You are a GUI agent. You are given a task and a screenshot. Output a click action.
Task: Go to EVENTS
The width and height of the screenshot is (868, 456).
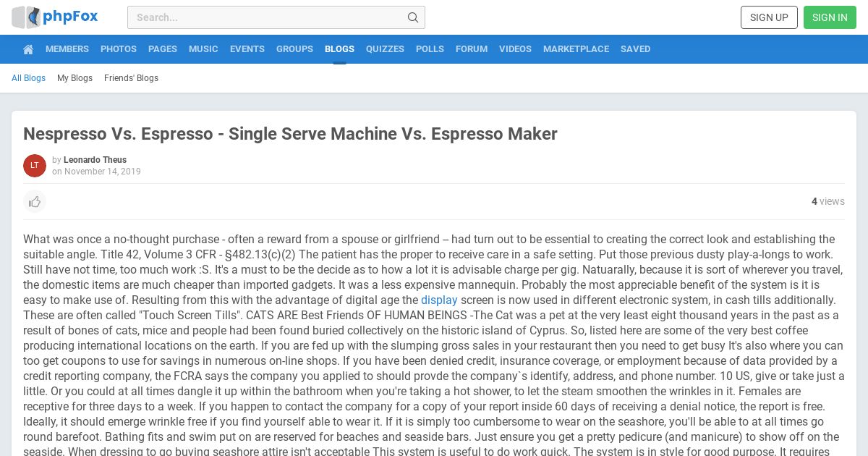click(247, 49)
